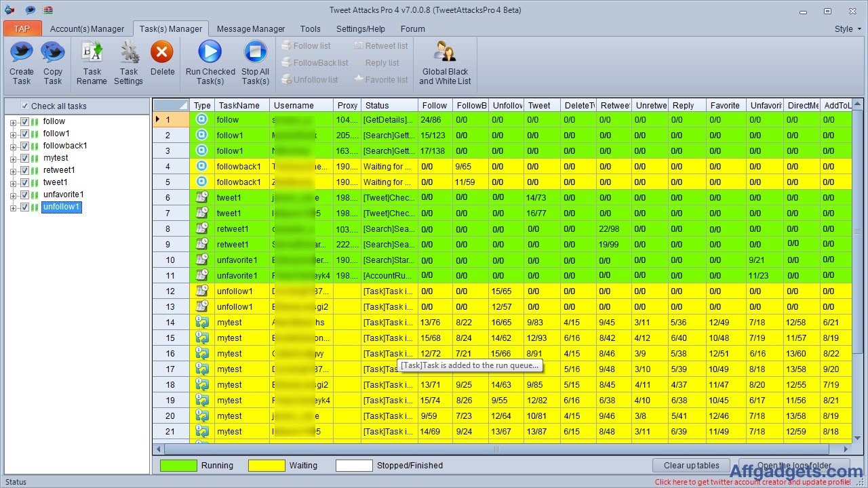Uncheck the tweet1 task checkbox
868x488 pixels.
[24, 182]
